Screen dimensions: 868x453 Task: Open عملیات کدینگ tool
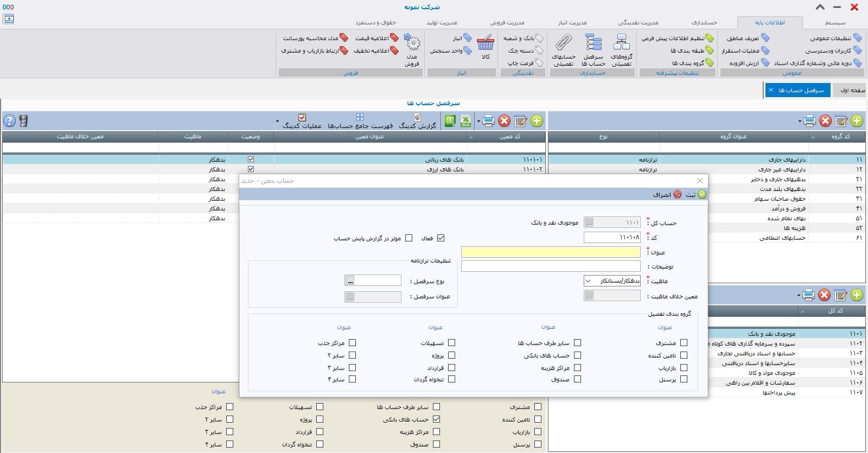pos(302,122)
